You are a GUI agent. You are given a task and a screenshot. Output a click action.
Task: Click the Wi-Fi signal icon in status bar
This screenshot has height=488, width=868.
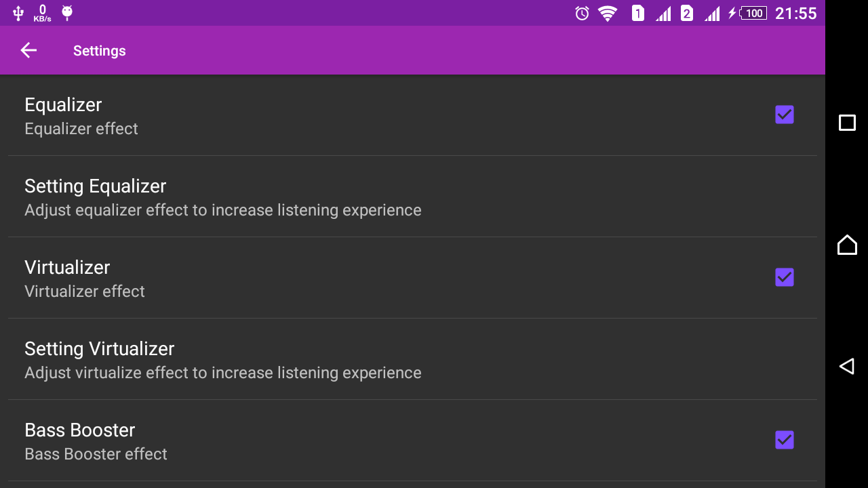click(608, 13)
